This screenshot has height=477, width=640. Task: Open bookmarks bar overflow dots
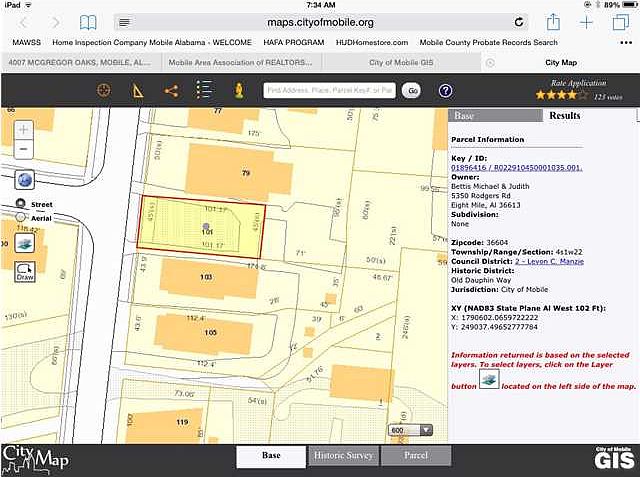tap(626, 43)
